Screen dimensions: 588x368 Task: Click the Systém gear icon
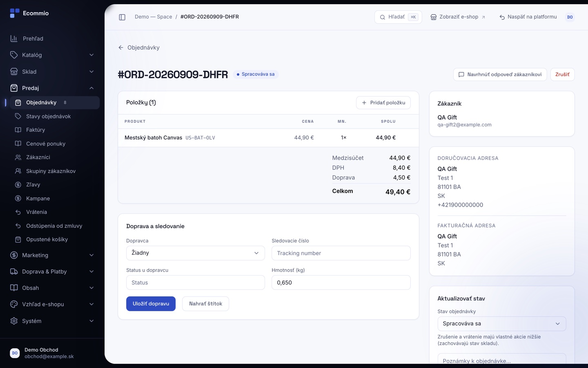(x=14, y=321)
